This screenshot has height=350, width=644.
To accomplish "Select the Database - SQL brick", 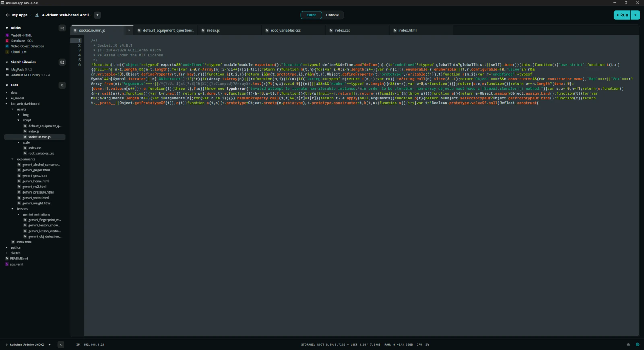I will pyautogui.click(x=22, y=41).
